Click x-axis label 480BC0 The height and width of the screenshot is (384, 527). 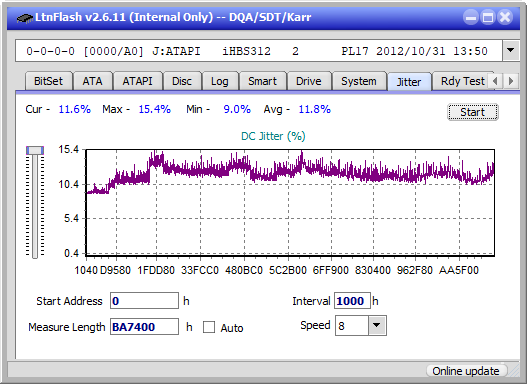[x=244, y=270]
